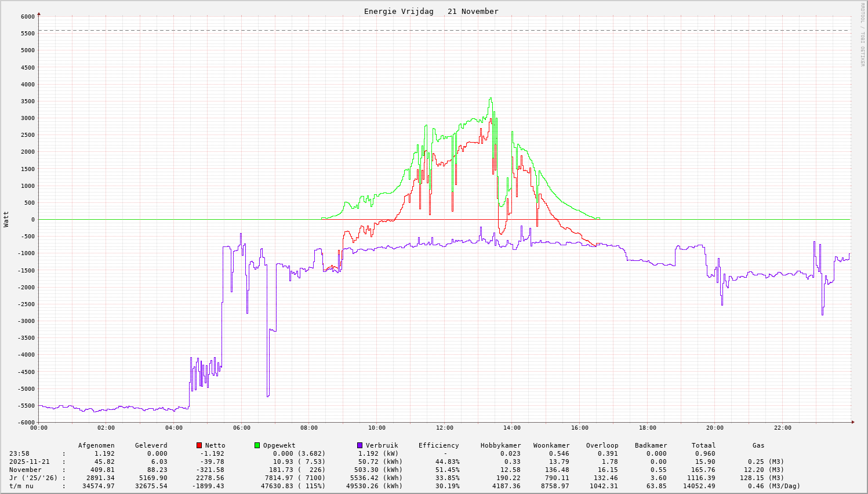Click the red Netto legend swatch
This screenshot has width=868, height=494.
(199, 445)
